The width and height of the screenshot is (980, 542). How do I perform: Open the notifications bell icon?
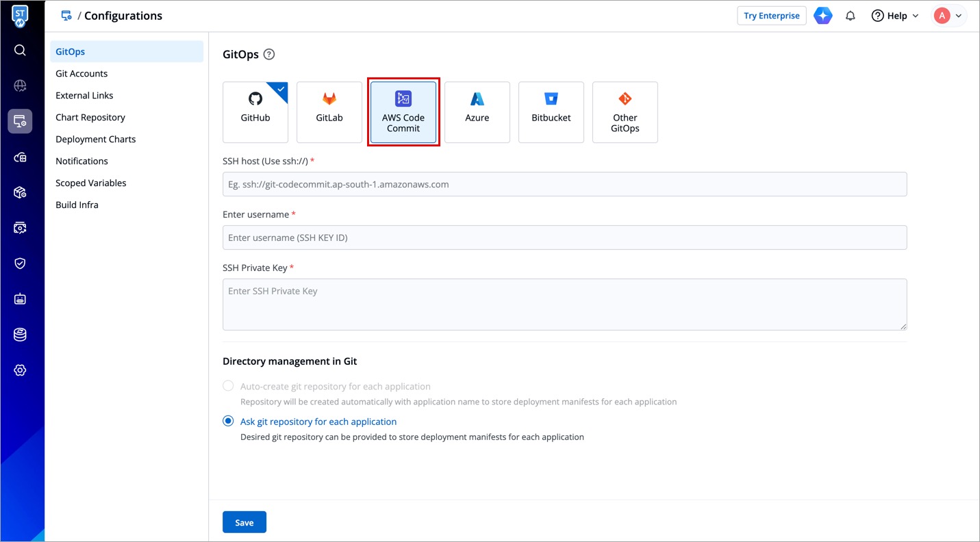pyautogui.click(x=851, y=16)
